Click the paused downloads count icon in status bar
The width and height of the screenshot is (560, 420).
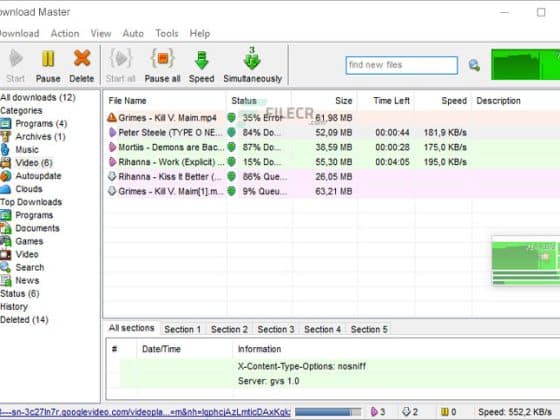pyautogui.click(x=445, y=412)
